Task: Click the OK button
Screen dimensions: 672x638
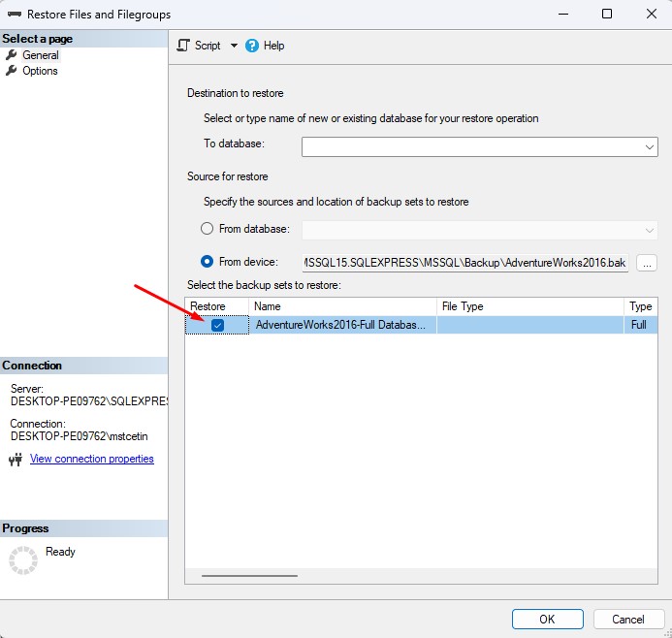Action: pos(547,620)
